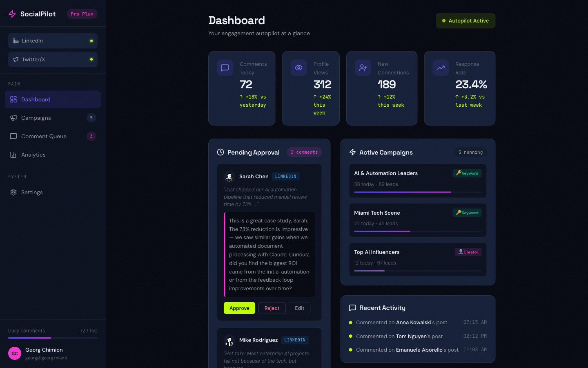Select the LinkedIn account button
The height and width of the screenshot is (368, 588).
pos(53,41)
